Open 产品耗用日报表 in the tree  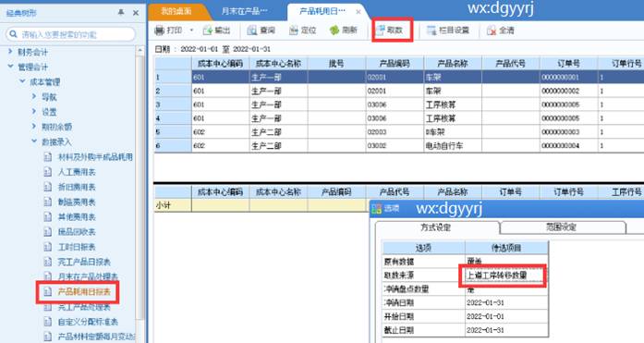tap(84, 291)
